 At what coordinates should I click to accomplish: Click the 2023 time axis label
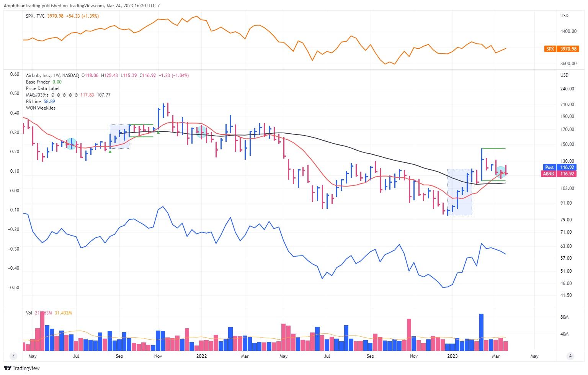point(452,356)
